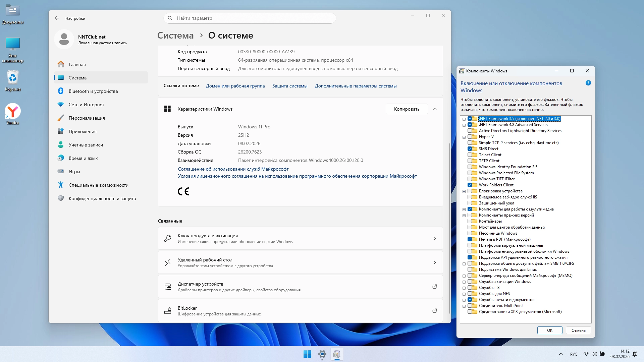Open Start menu from taskbar
The image size is (644, 362).
point(307,354)
